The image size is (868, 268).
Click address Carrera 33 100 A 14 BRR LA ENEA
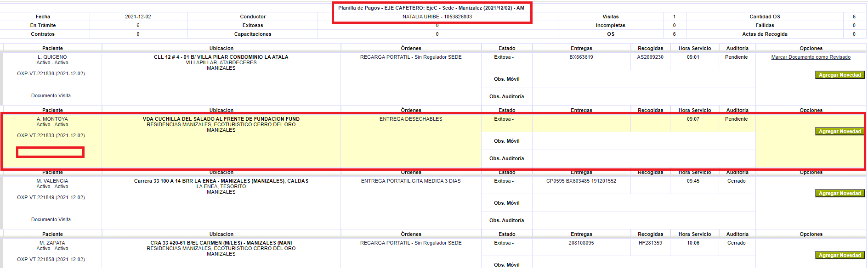pyautogui.click(x=221, y=181)
